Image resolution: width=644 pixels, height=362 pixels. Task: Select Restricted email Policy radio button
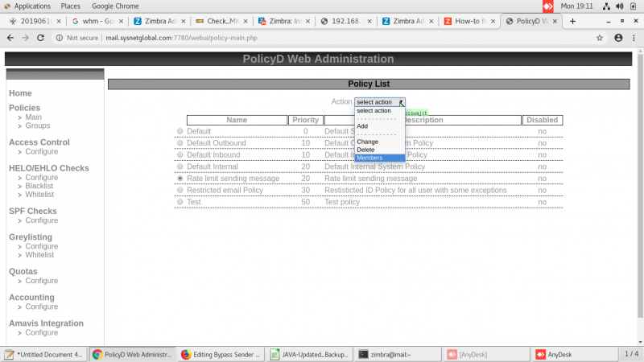click(x=180, y=190)
